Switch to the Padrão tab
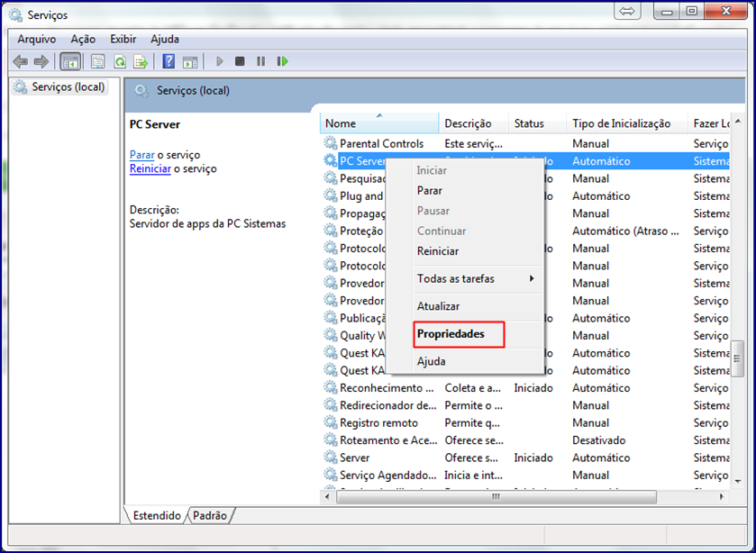Viewport: 756px width, 553px height. [210, 516]
